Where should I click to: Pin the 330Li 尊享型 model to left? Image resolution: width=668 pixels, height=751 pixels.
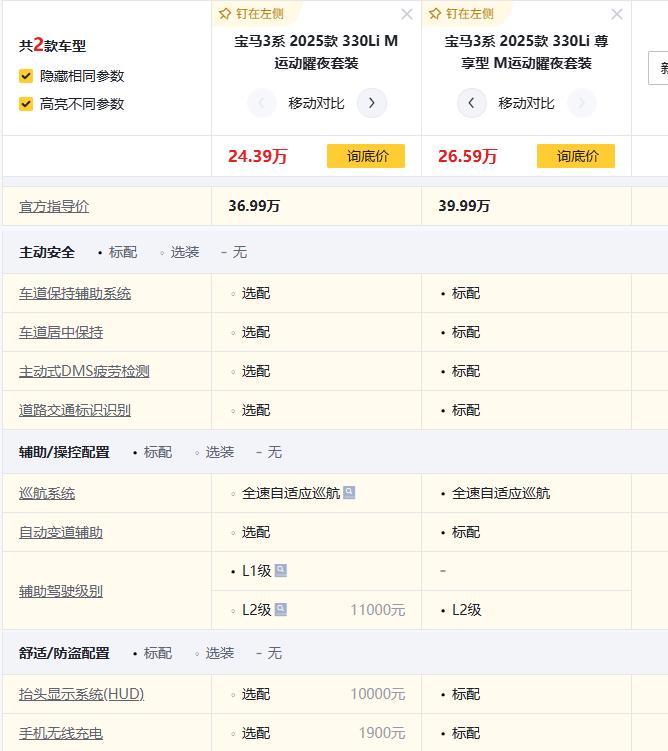tap(462, 14)
